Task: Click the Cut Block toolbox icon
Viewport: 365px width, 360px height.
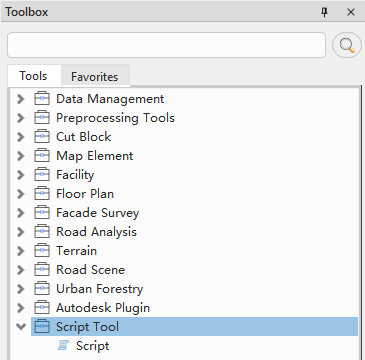Action: pyautogui.click(x=42, y=137)
